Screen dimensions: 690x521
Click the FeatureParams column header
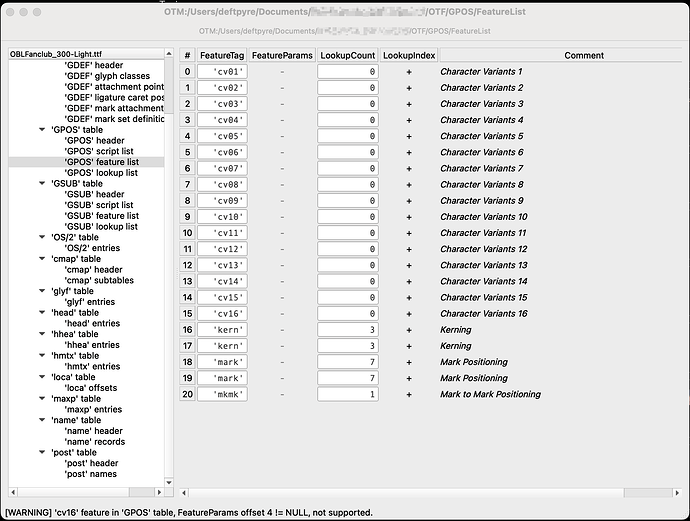tap(282, 55)
